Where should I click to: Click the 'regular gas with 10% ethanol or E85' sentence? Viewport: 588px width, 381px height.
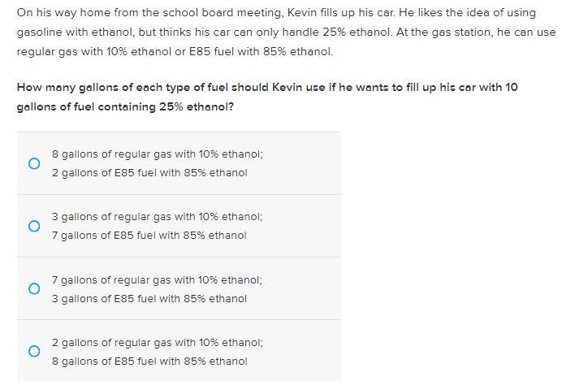175,52
